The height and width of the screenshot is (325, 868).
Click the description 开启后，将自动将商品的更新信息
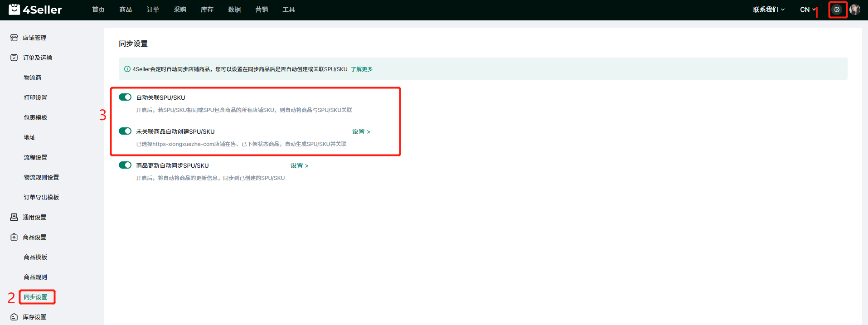pos(210,178)
